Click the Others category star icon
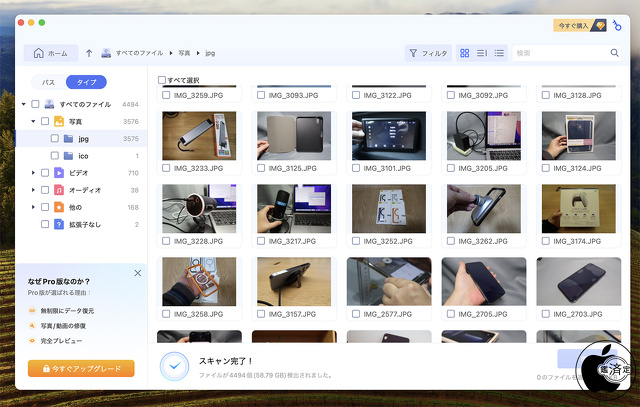 59,207
